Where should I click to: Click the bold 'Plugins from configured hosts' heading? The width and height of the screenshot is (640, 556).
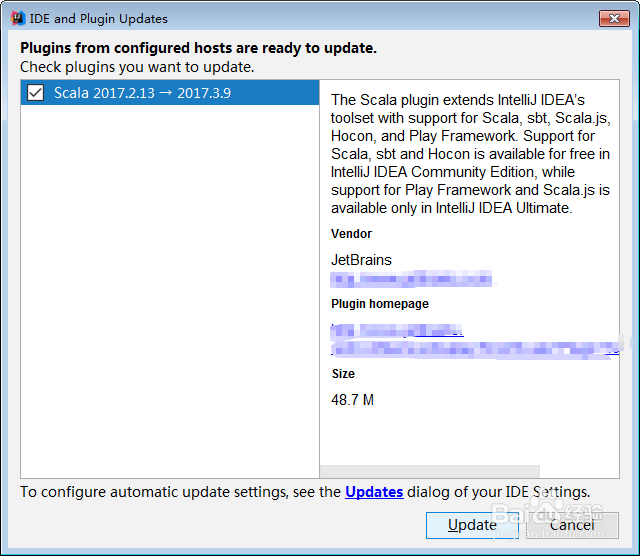[198, 48]
